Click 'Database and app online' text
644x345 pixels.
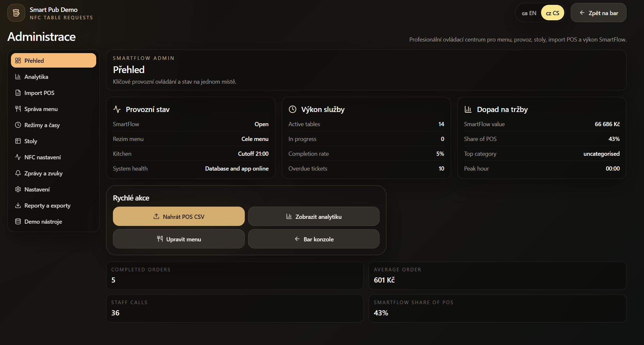(x=237, y=169)
